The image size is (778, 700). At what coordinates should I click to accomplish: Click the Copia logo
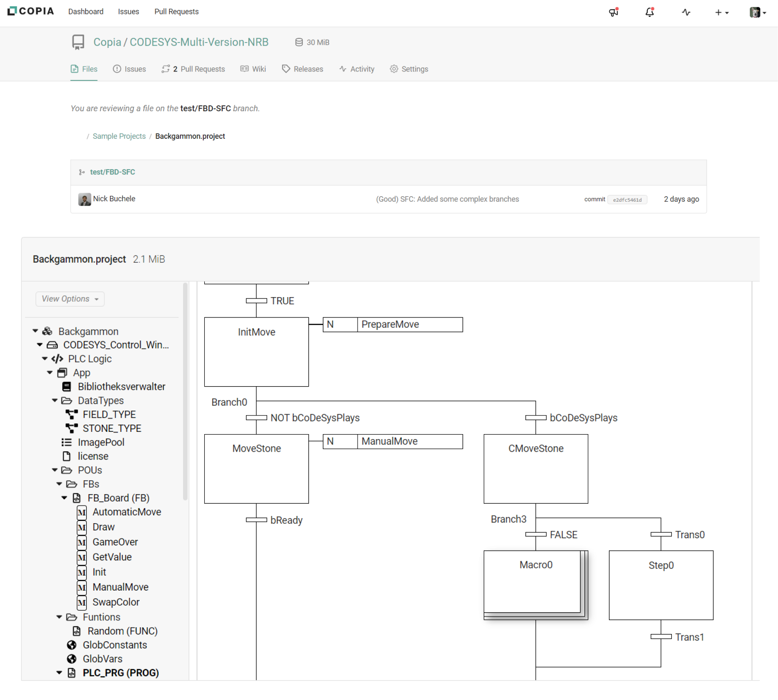tap(31, 11)
